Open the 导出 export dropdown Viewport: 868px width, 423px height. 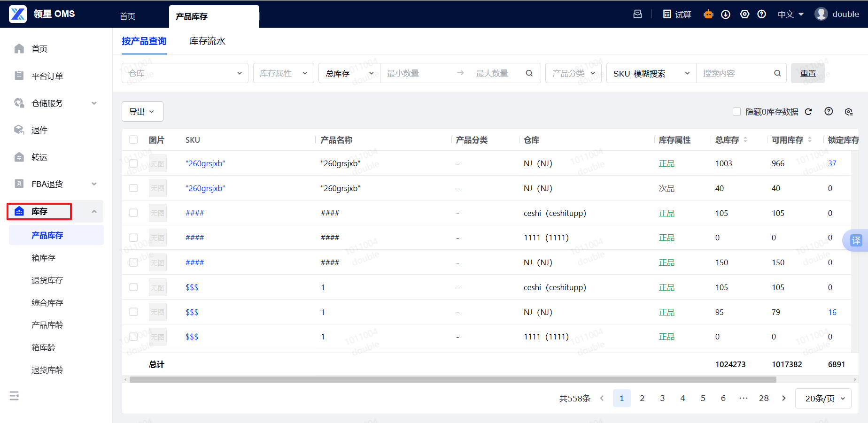point(142,112)
